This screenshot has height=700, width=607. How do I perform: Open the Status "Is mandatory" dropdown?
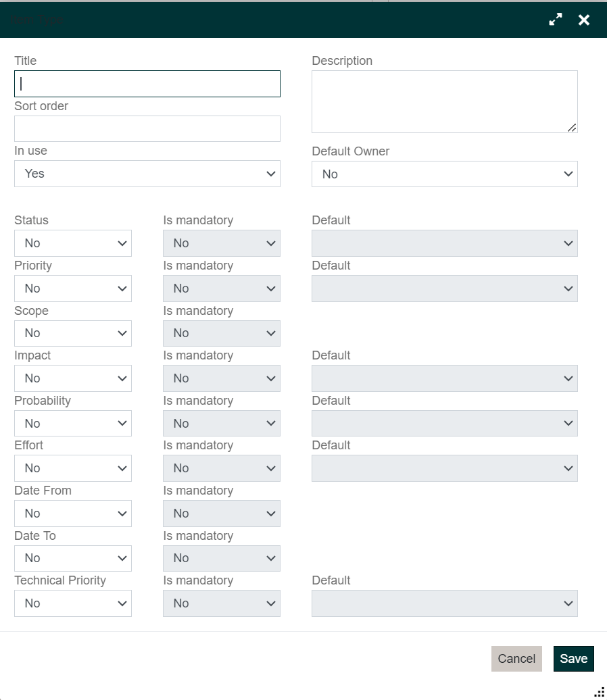tap(221, 243)
